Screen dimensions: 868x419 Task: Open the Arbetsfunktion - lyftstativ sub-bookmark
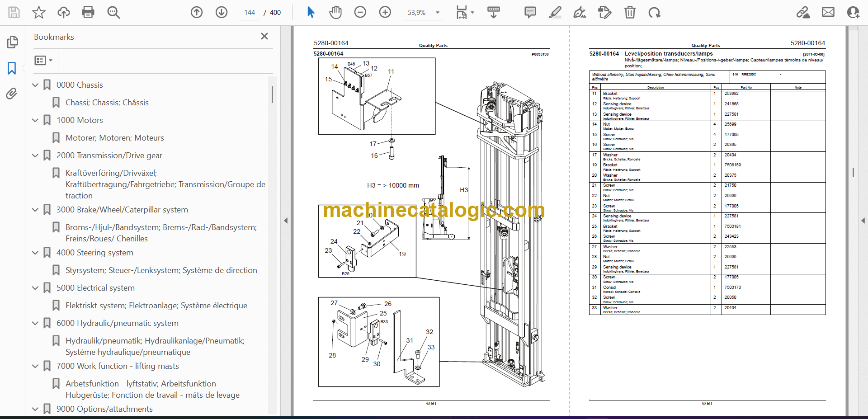pos(153,389)
